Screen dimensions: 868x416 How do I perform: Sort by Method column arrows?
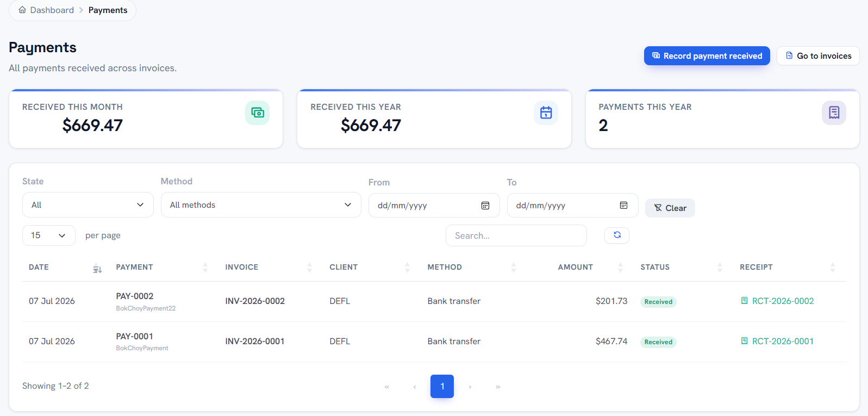(x=514, y=267)
